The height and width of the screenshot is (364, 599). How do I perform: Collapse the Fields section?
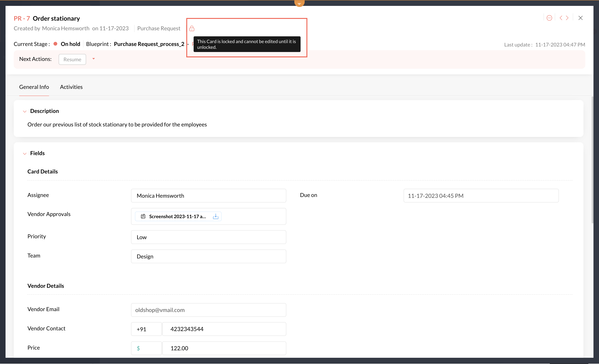coord(25,154)
